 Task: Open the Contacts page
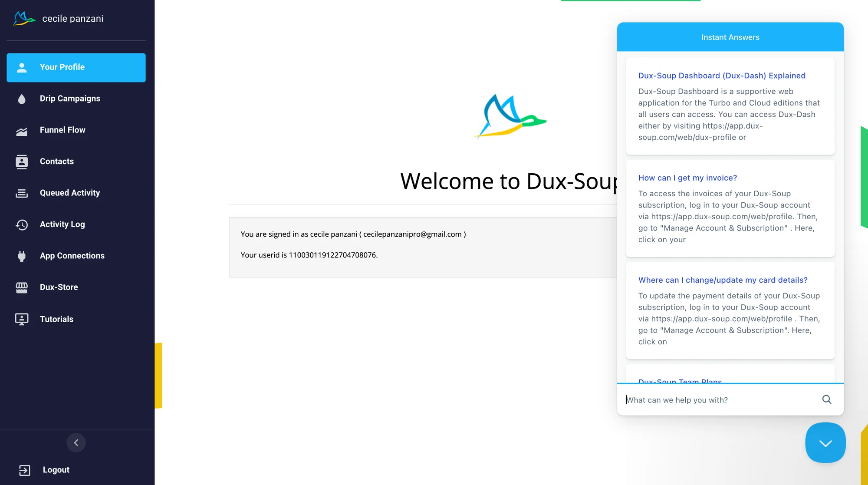[57, 162]
